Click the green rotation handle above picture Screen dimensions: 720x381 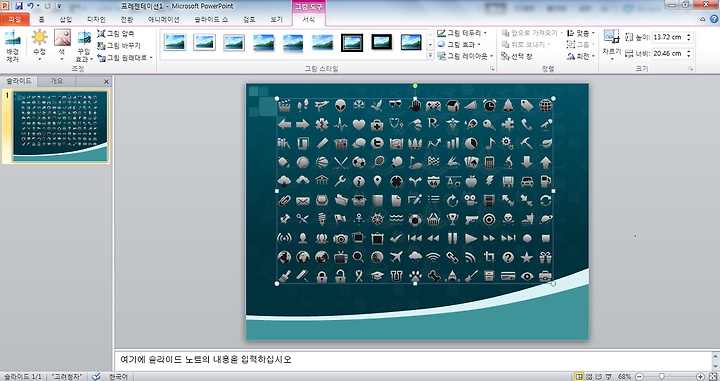(x=415, y=85)
